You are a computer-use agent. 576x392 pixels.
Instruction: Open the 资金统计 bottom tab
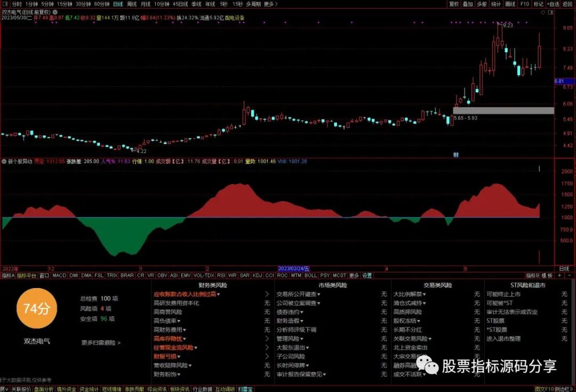click(89, 389)
